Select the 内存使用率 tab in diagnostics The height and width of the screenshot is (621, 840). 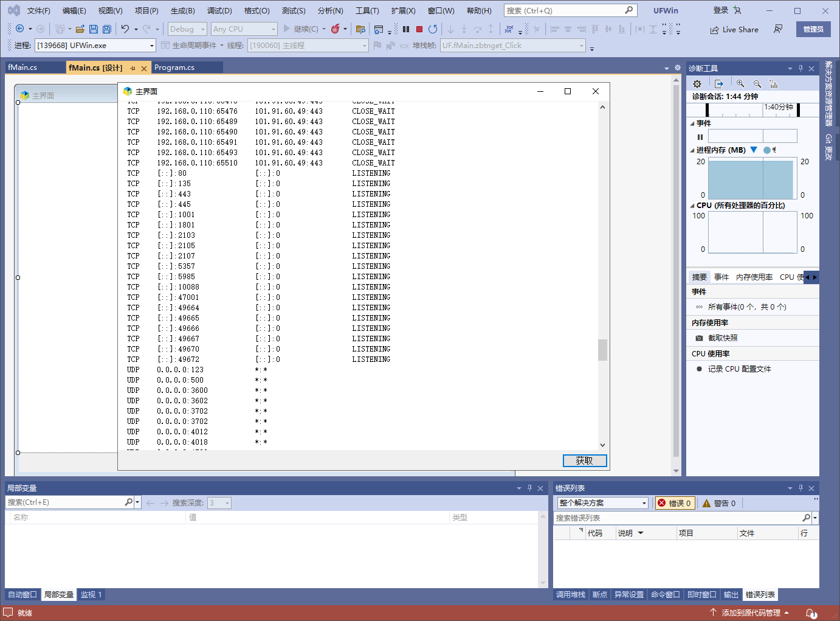tap(754, 277)
